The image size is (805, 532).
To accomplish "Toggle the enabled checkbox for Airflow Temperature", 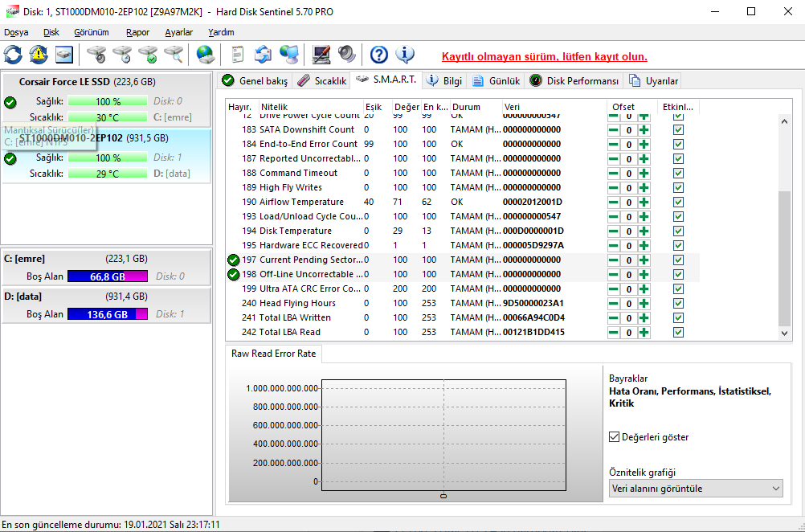I will click(x=678, y=203).
